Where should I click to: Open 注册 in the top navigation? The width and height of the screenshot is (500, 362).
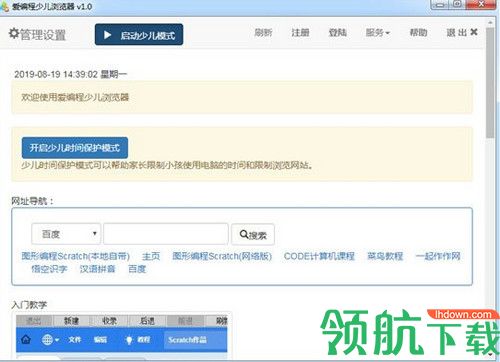click(300, 33)
